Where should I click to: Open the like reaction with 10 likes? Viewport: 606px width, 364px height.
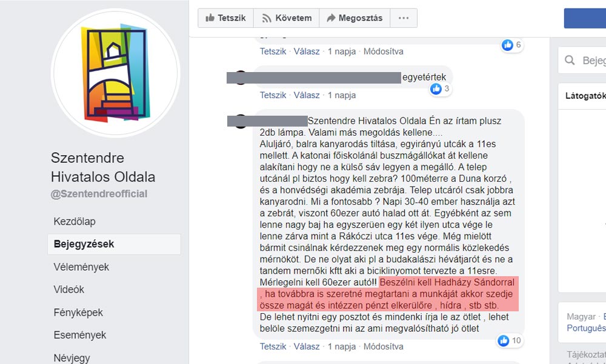point(510,340)
